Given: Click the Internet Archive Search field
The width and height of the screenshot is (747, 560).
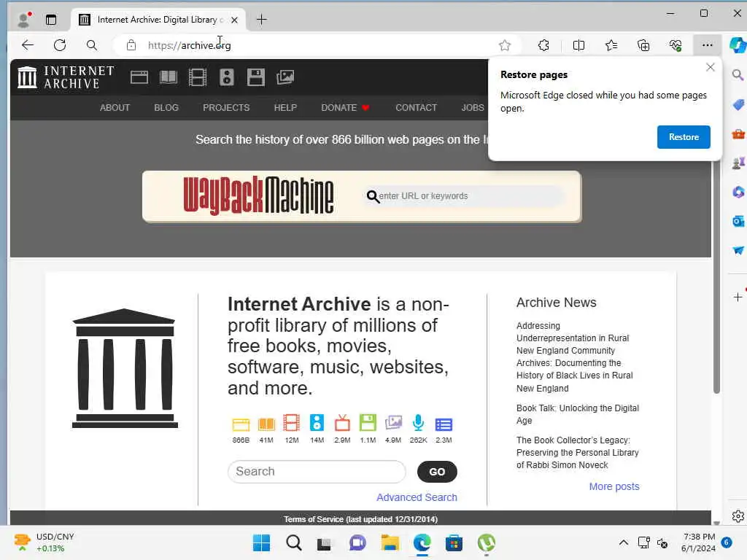Looking at the screenshot, I should pos(317,472).
